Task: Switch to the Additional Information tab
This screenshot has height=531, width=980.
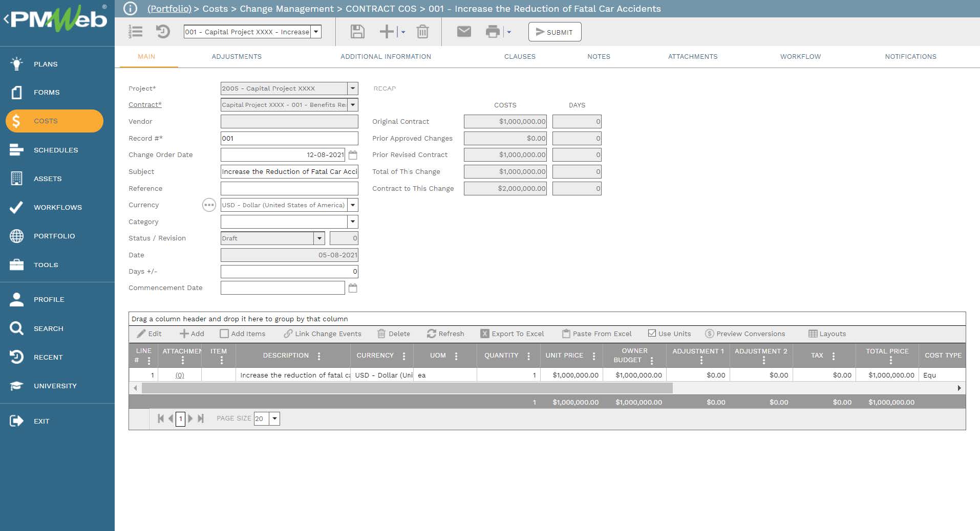Action: [x=386, y=56]
